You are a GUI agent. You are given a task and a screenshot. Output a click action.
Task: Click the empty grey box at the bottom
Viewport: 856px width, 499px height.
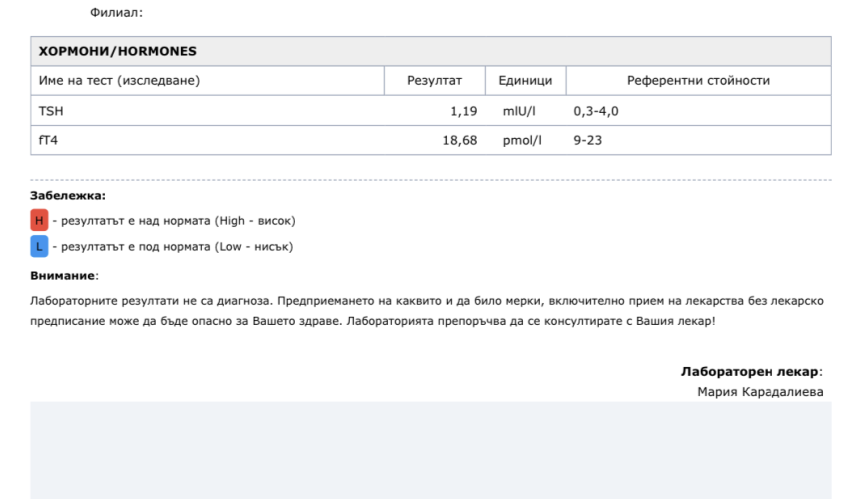pyautogui.click(x=430, y=450)
